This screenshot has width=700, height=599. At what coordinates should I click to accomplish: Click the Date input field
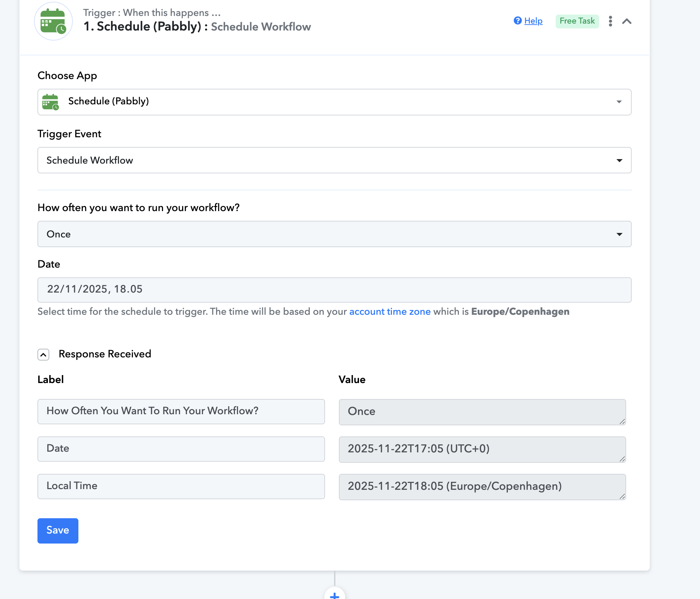coord(334,290)
